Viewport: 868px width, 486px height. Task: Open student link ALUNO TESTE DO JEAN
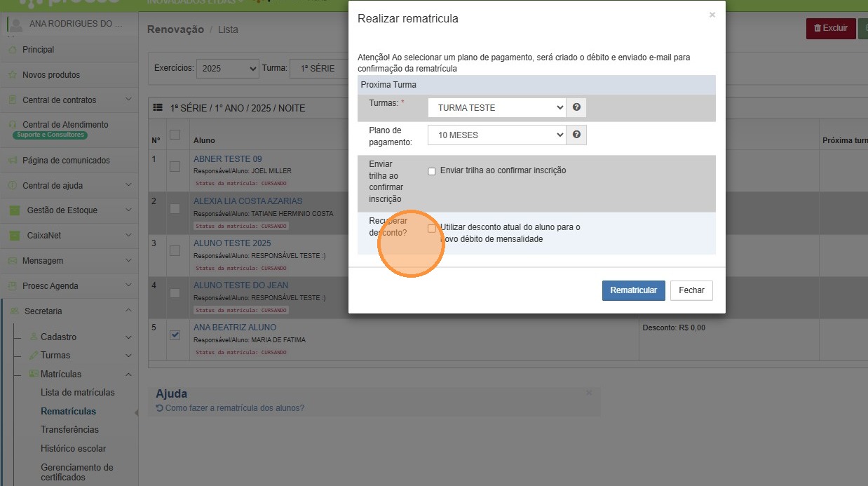point(240,285)
